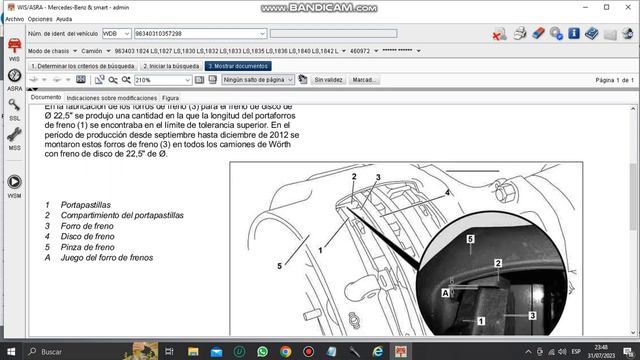Viewport: 640px width, 360px height.
Task: Open Google Chrome from the taskbar
Action: (286, 351)
